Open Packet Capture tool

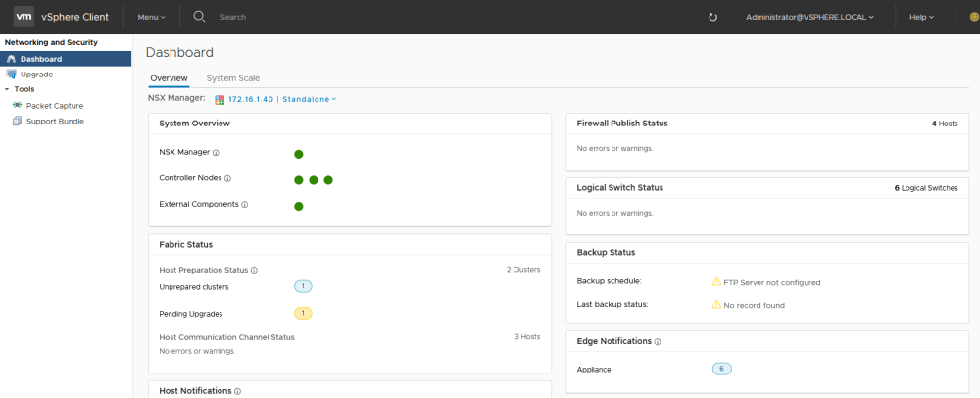54,106
